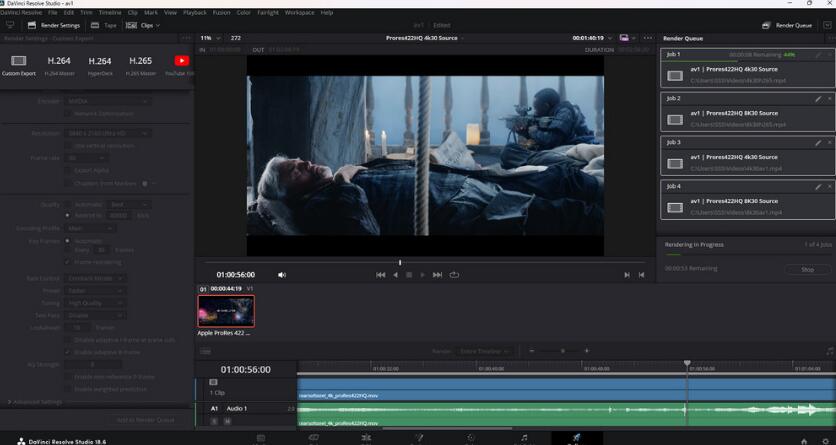Enable Export Alpha checkbox

coord(68,171)
